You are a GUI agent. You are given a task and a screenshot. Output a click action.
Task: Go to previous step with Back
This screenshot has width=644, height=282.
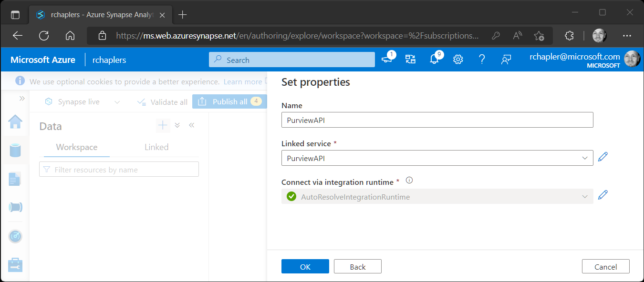pyautogui.click(x=358, y=267)
